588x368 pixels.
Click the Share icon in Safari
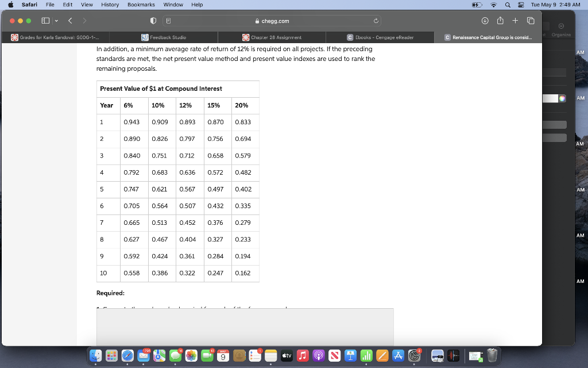[x=500, y=20]
